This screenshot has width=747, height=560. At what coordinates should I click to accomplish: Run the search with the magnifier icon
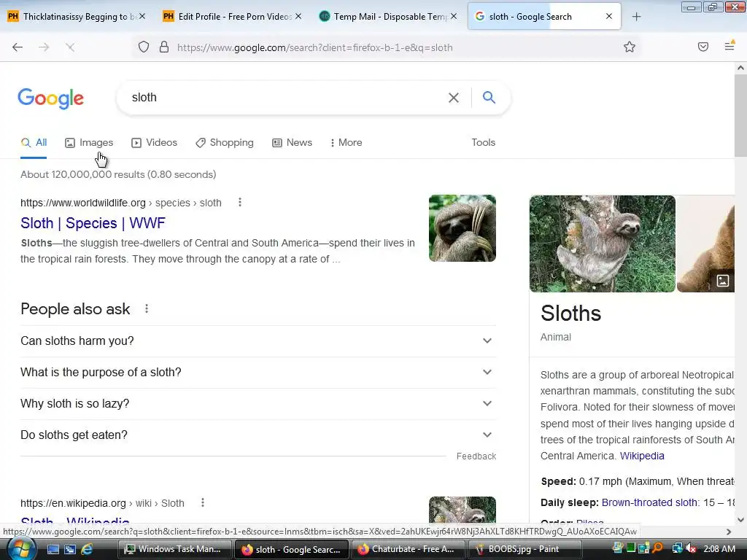[x=489, y=97]
